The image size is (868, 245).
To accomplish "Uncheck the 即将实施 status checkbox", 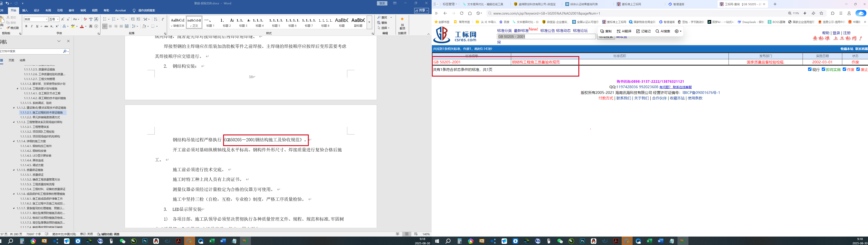I will [x=824, y=69].
